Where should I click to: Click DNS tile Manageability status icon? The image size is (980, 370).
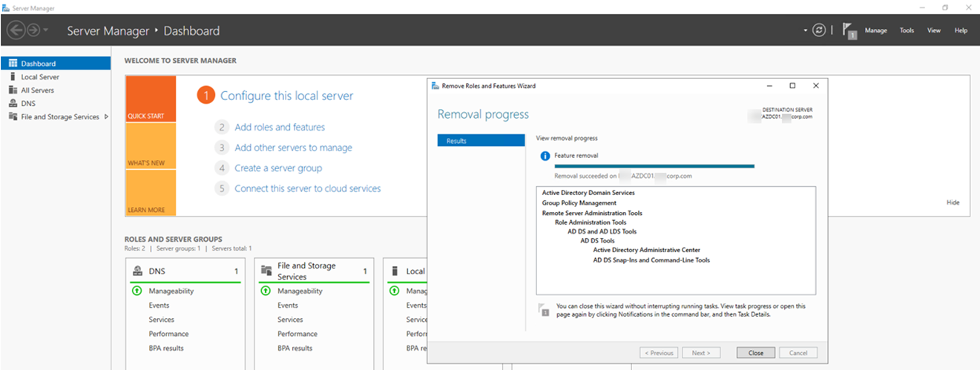(x=135, y=291)
